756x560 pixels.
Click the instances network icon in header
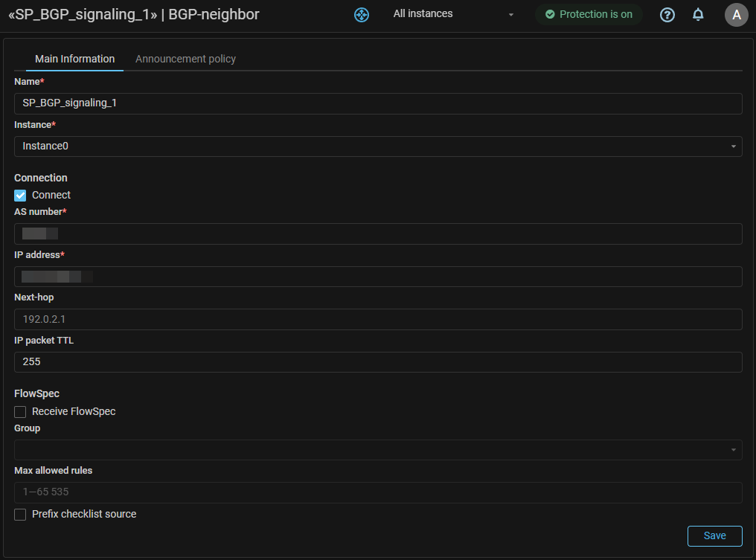(362, 15)
